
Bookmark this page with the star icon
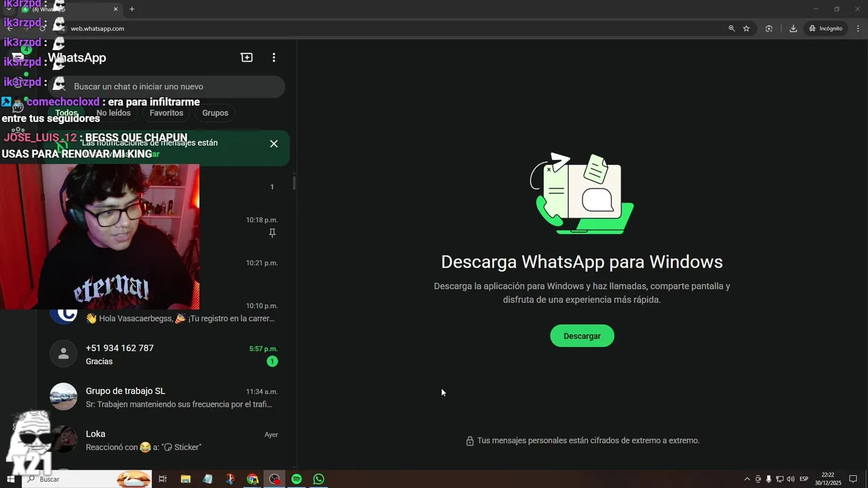coord(747,28)
